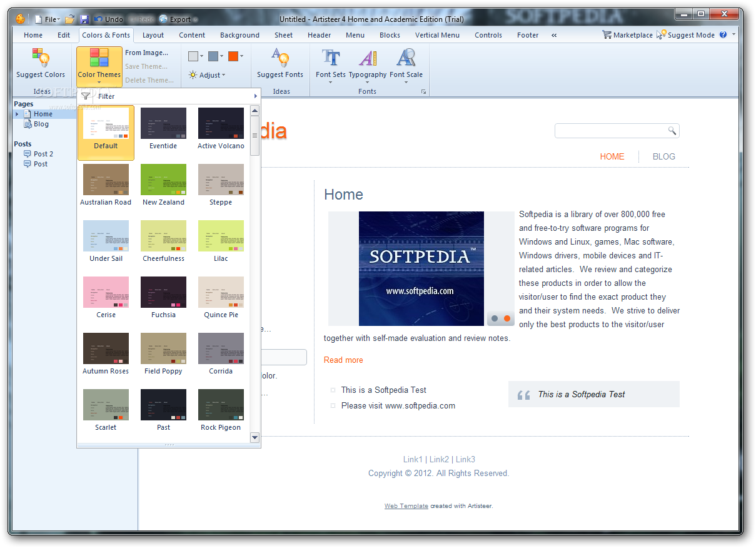Click the double-chevron ribbon collapse button
Image resolution: width=756 pixels, height=548 pixels.
(x=554, y=35)
